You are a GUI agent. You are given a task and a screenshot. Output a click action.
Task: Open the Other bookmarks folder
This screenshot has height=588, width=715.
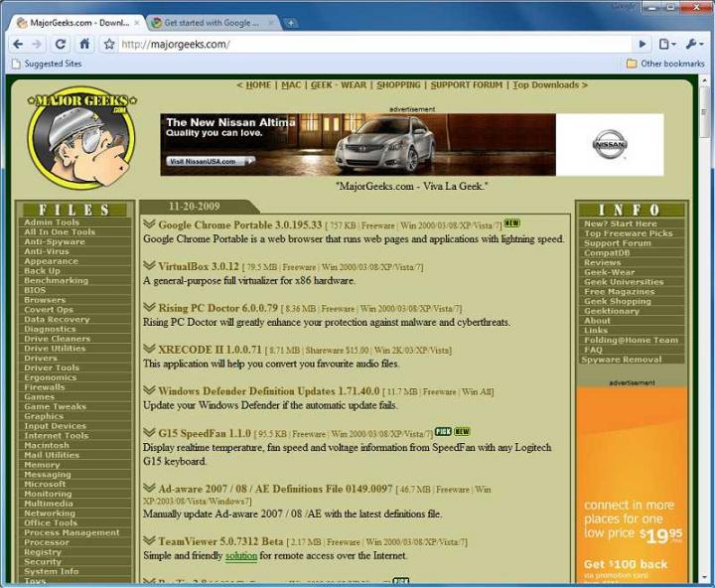click(x=665, y=64)
